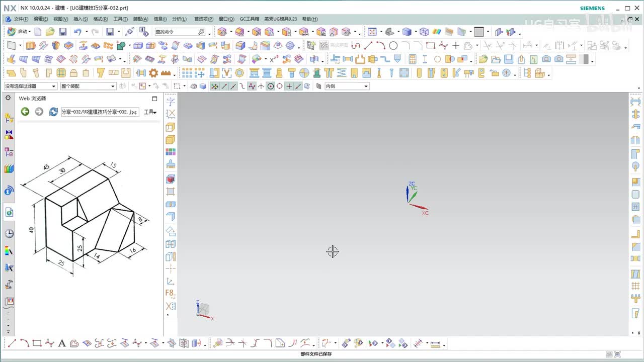The image size is (644, 362).
Task: Toggle the enable snap point icon
Action: 215,86
